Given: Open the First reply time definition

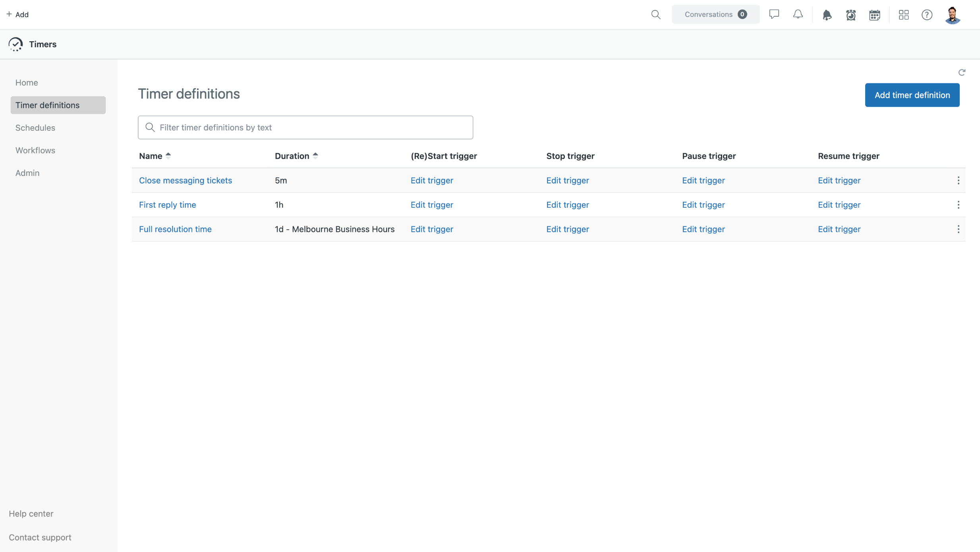Looking at the screenshot, I should point(167,205).
